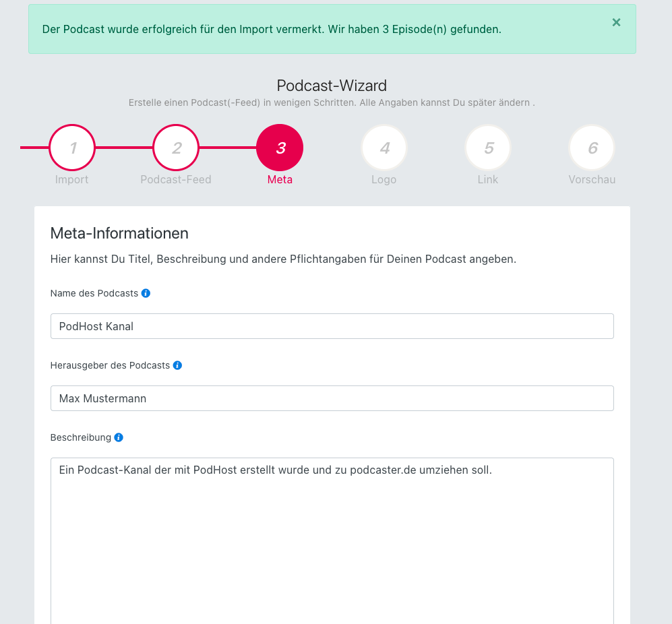Go to step 1 circle in wizard
Screen dimensions: 672x624
tap(72, 148)
